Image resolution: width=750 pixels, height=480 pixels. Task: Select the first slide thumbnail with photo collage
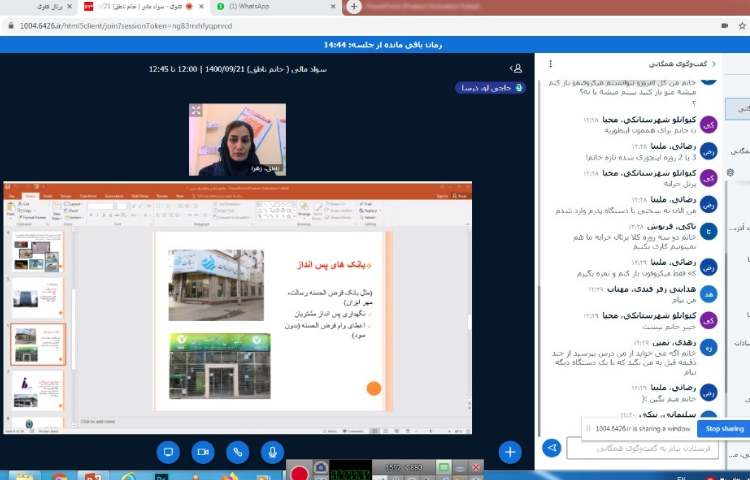click(x=37, y=252)
